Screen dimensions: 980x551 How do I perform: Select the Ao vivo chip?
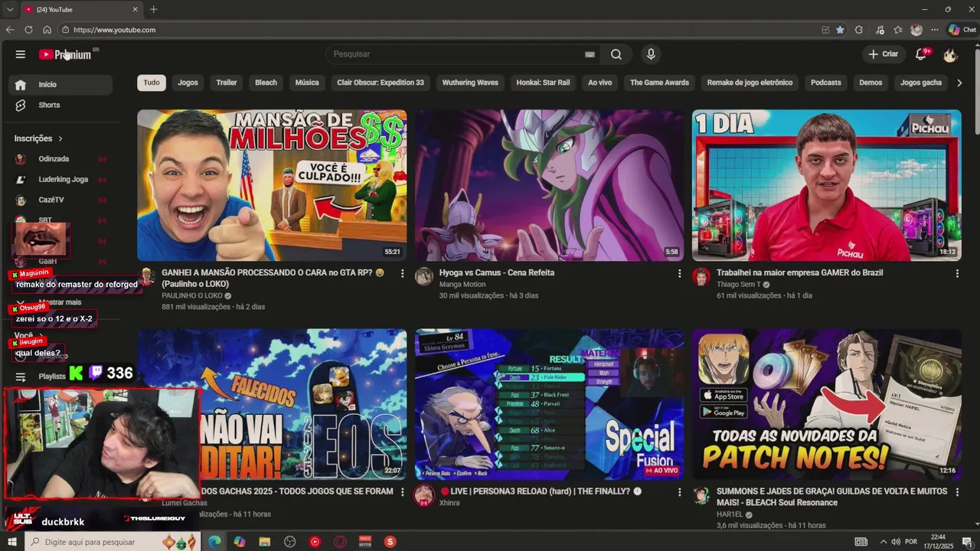tap(599, 83)
